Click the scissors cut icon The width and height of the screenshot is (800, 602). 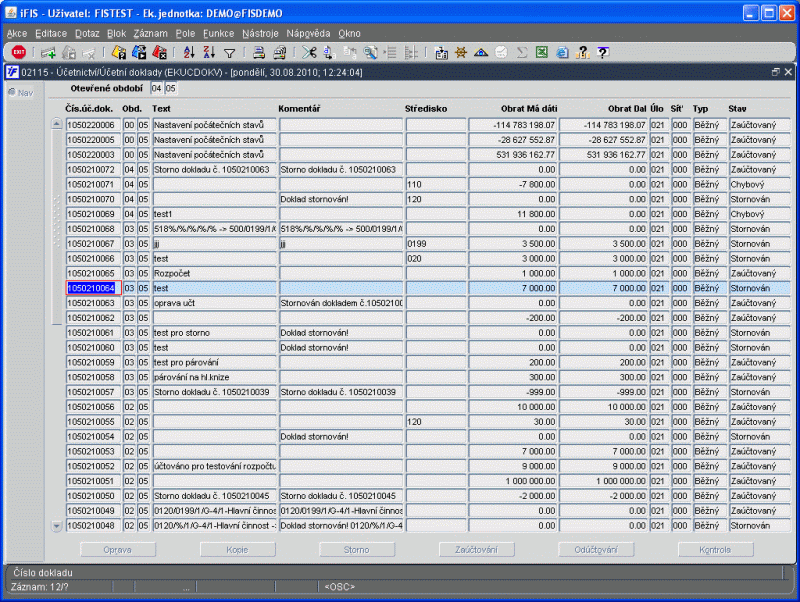tap(309, 52)
